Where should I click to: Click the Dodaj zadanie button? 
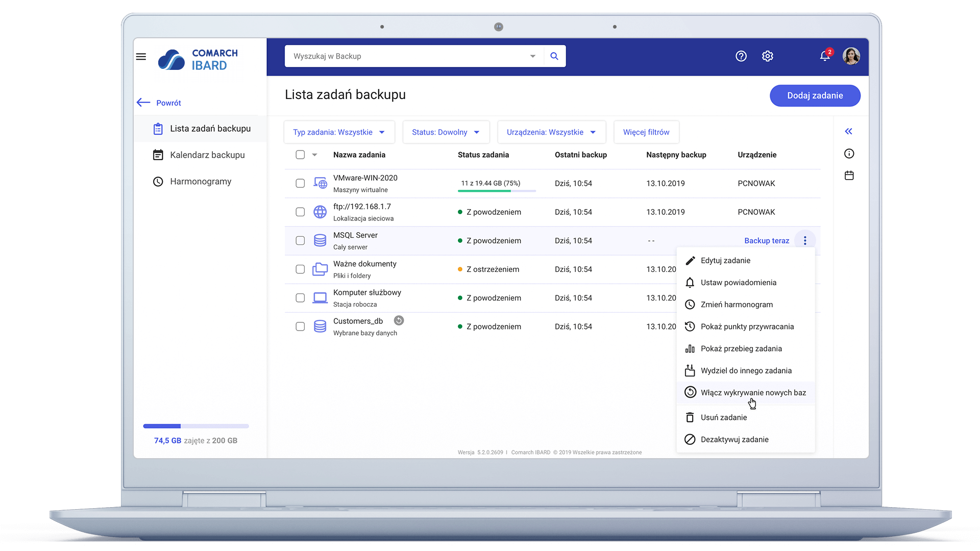pyautogui.click(x=815, y=96)
